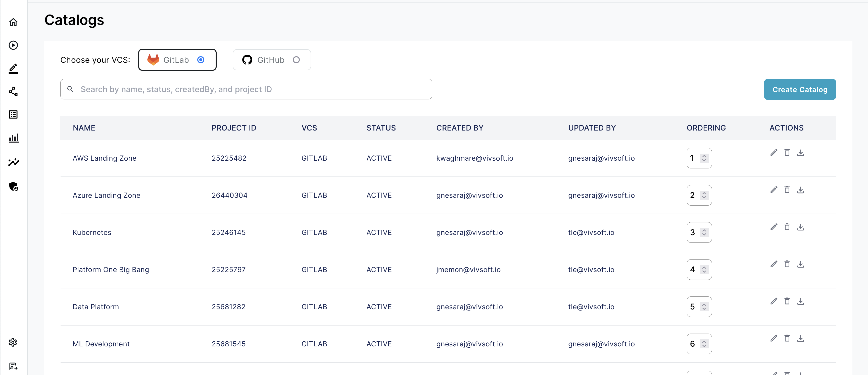This screenshot has height=375, width=868.
Task: Click the ML Development name
Action: pyautogui.click(x=101, y=344)
